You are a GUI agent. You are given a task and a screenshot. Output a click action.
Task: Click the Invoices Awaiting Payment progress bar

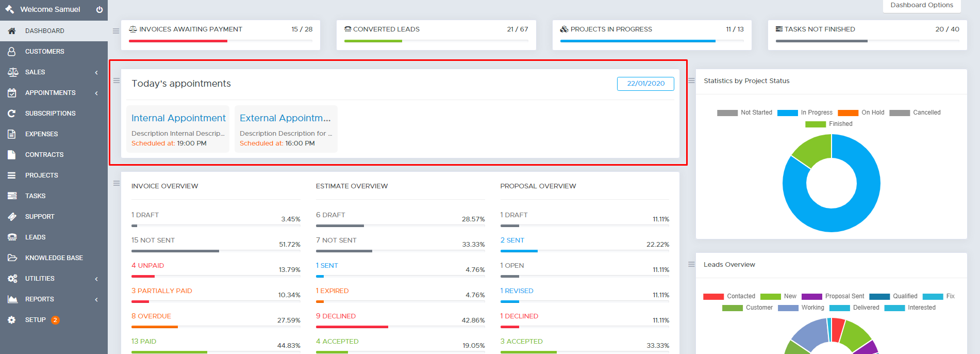coord(220,41)
